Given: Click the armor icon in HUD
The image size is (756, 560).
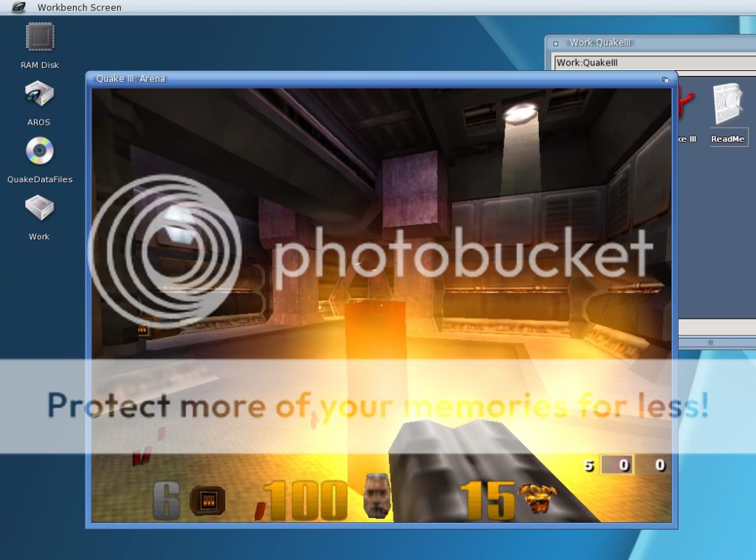Looking at the screenshot, I should pos(538,498).
